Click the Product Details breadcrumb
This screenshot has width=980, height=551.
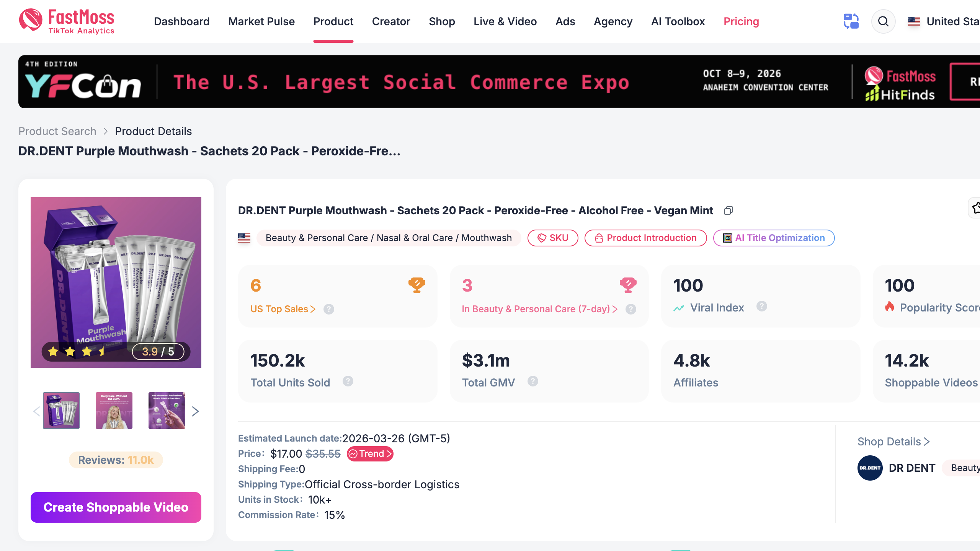point(154,131)
